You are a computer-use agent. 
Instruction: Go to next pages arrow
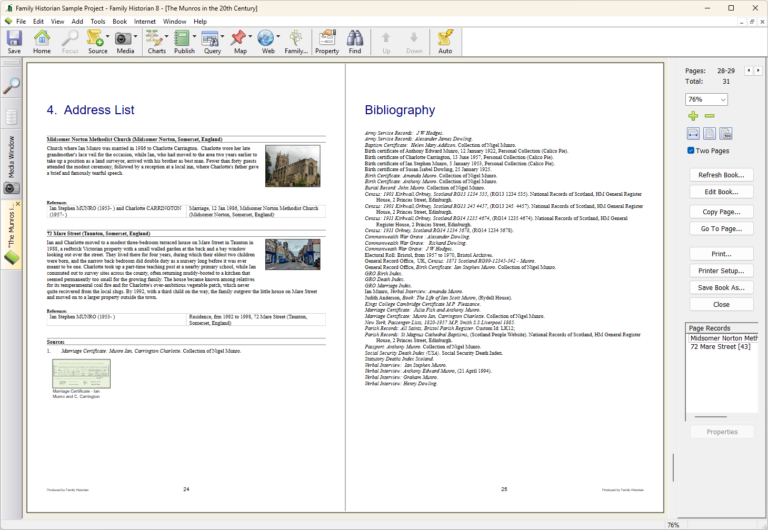pyautogui.click(x=758, y=71)
